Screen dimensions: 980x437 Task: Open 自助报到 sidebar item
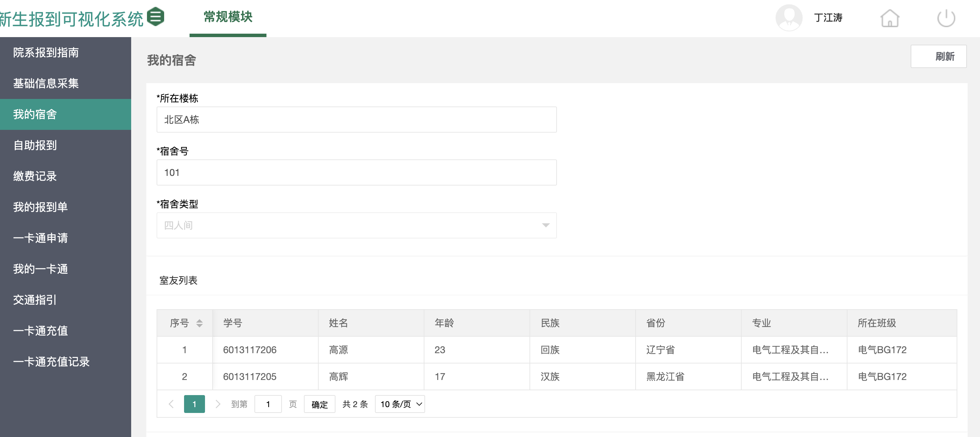pyautogui.click(x=35, y=145)
